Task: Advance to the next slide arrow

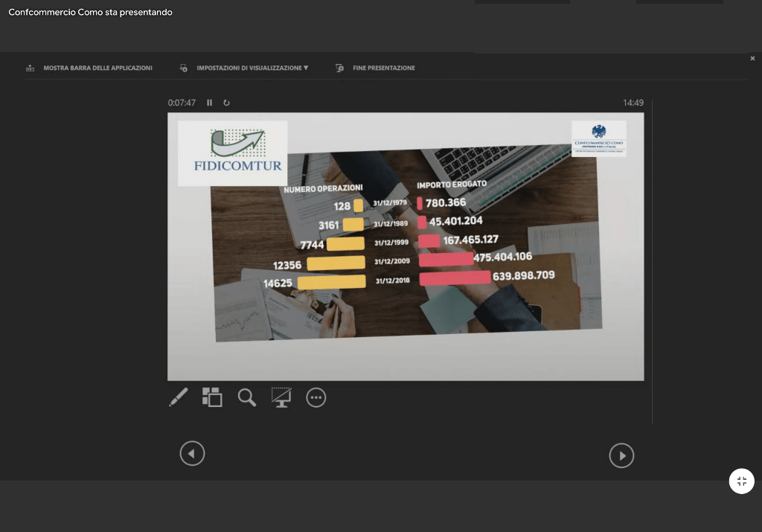Action: 621,455
